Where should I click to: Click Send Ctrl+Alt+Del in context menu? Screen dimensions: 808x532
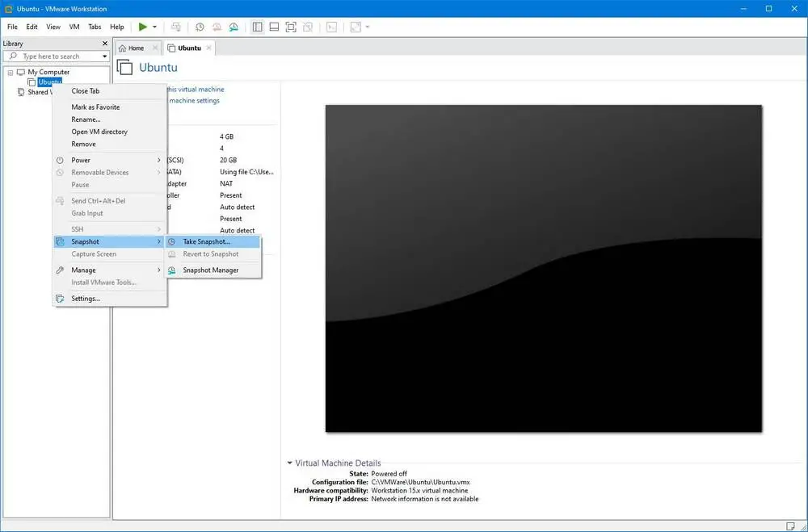tap(110, 201)
